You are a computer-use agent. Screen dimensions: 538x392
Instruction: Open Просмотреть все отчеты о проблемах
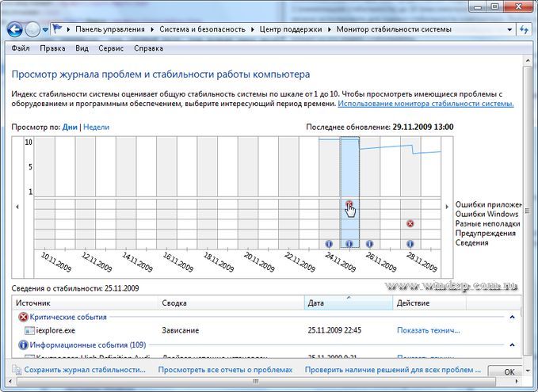(x=225, y=370)
